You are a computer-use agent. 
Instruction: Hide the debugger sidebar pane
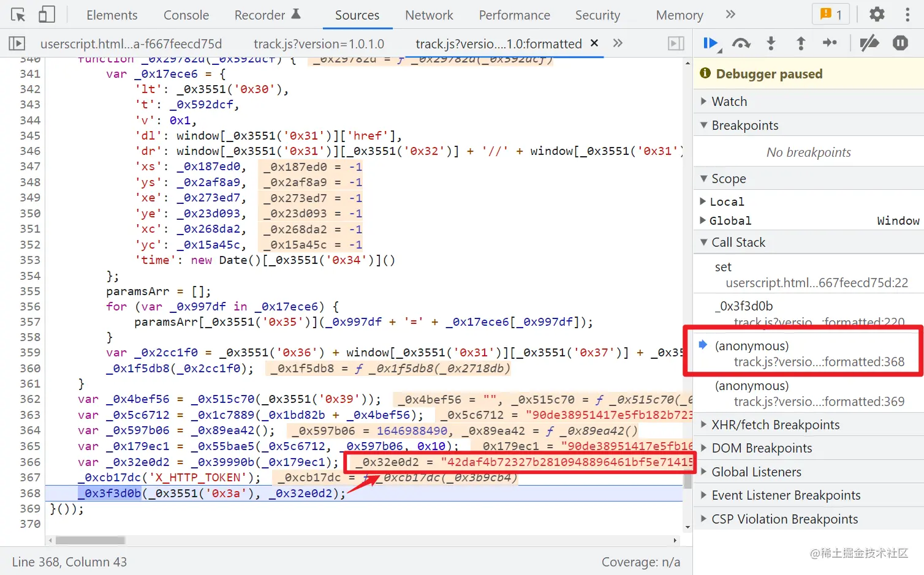(676, 43)
